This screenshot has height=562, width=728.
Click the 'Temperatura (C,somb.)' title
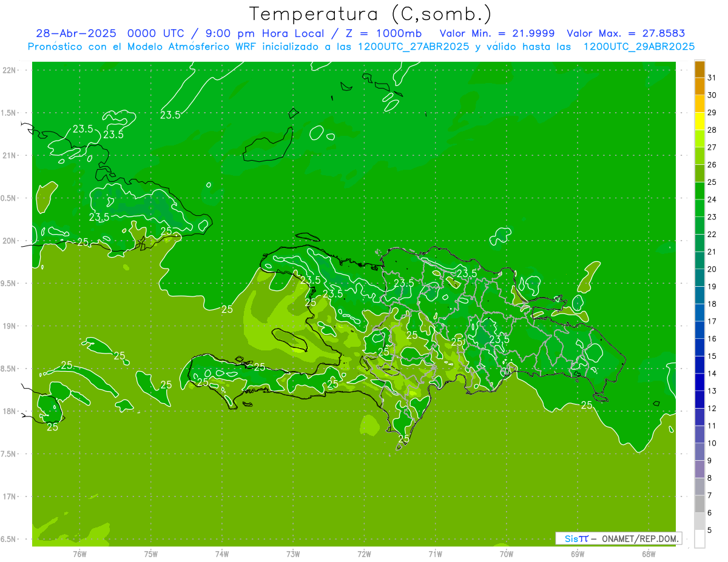point(371,15)
